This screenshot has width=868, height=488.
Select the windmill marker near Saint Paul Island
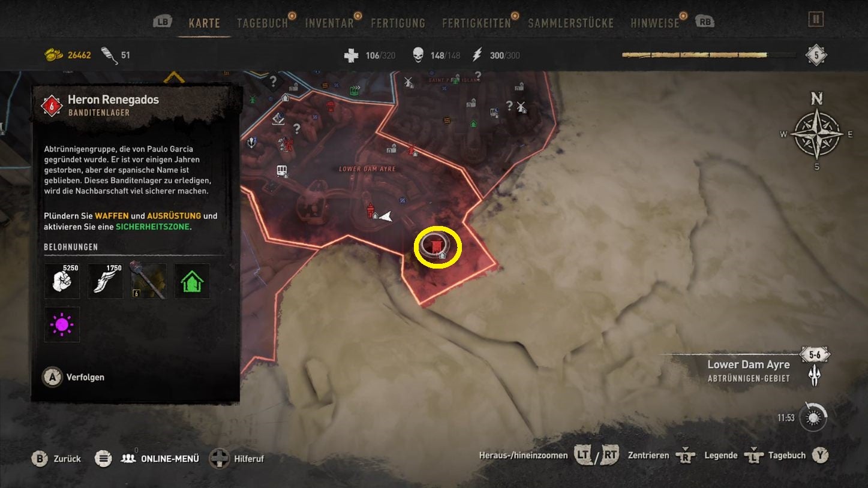point(409,82)
